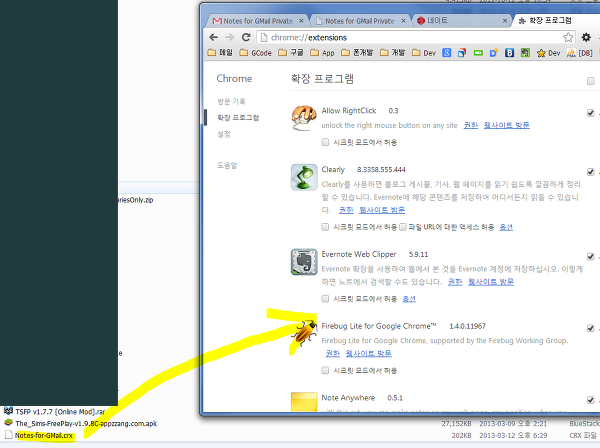Open the 개발 bookmark folder

point(393,53)
